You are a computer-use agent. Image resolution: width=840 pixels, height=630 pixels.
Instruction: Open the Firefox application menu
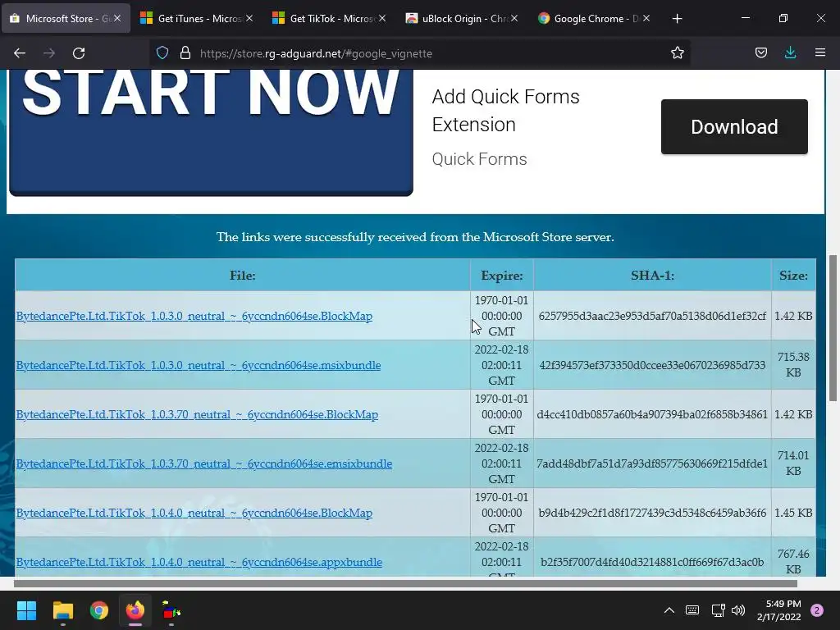tap(819, 53)
